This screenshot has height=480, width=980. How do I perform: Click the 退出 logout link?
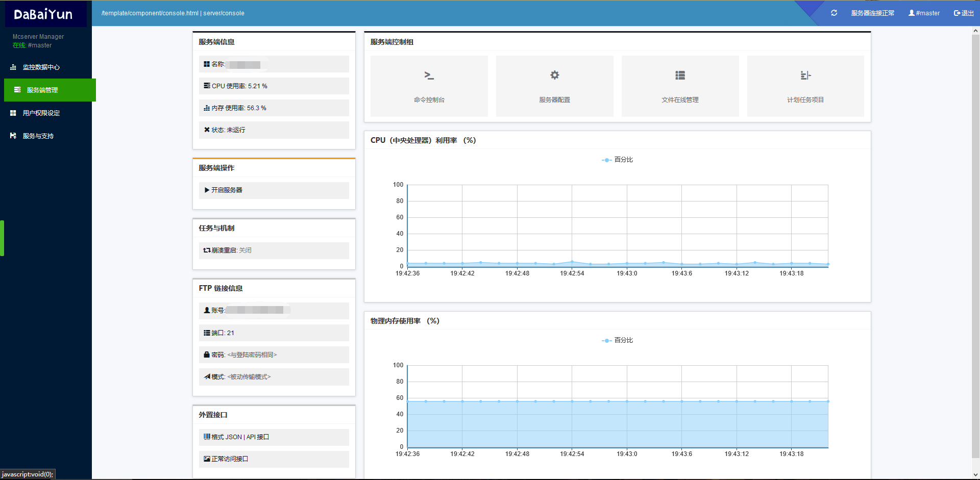pyautogui.click(x=964, y=13)
